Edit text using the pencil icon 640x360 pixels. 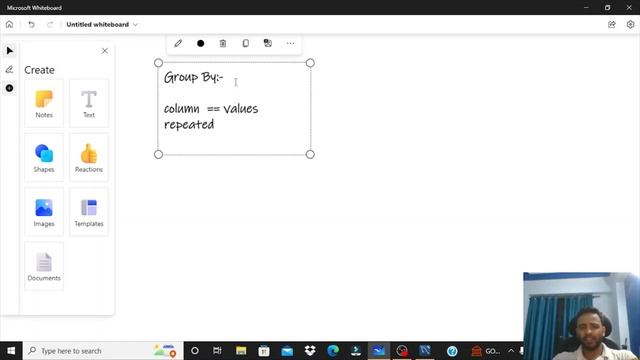[x=178, y=43]
